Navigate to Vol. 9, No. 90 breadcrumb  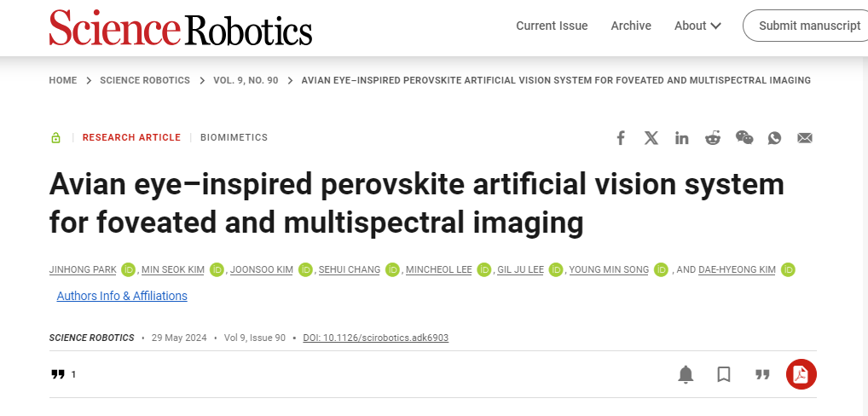[246, 80]
